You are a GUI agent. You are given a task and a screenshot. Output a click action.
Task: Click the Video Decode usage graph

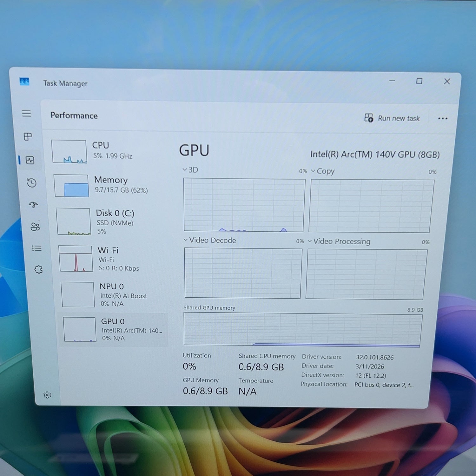(243, 273)
